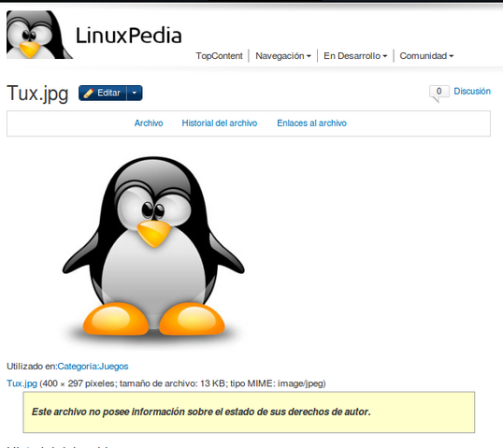Viewport: 503px width, 448px height.
Task: Expand the Navegación dropdown menu
Action: pos(283,56)
